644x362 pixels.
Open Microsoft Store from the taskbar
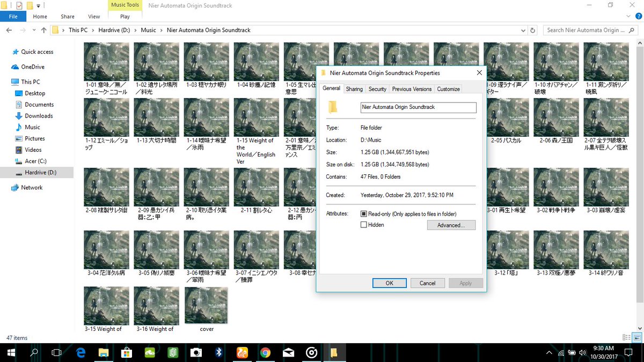(127, 352)
